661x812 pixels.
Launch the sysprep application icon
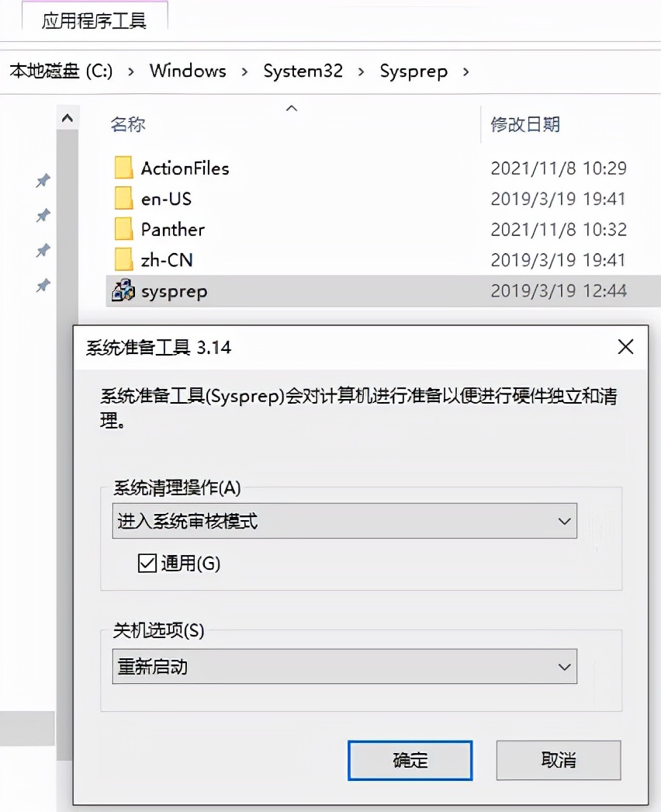(124, 291)
